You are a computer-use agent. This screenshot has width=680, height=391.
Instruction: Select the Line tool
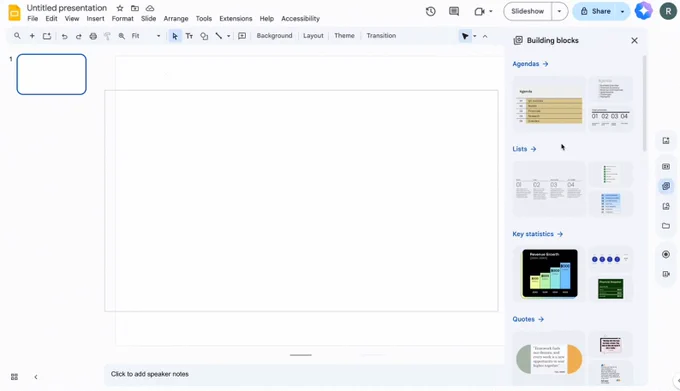219,36
